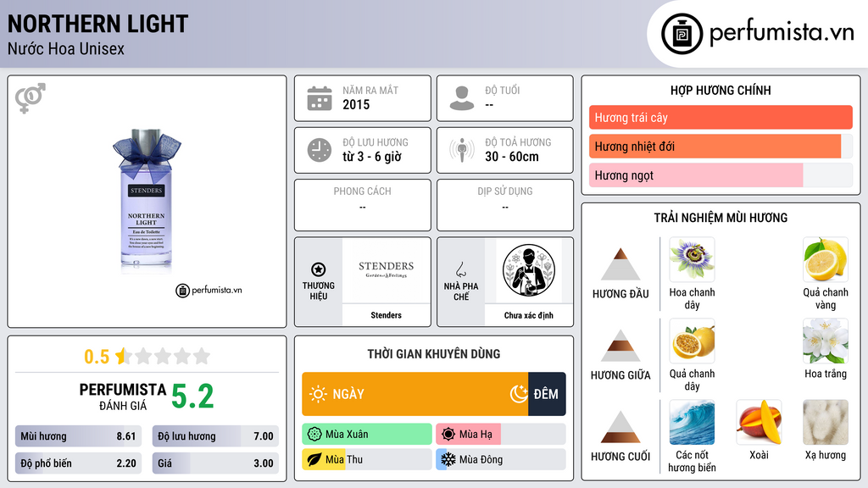Open the Hoa chanh dây note image

coord(692,259)
